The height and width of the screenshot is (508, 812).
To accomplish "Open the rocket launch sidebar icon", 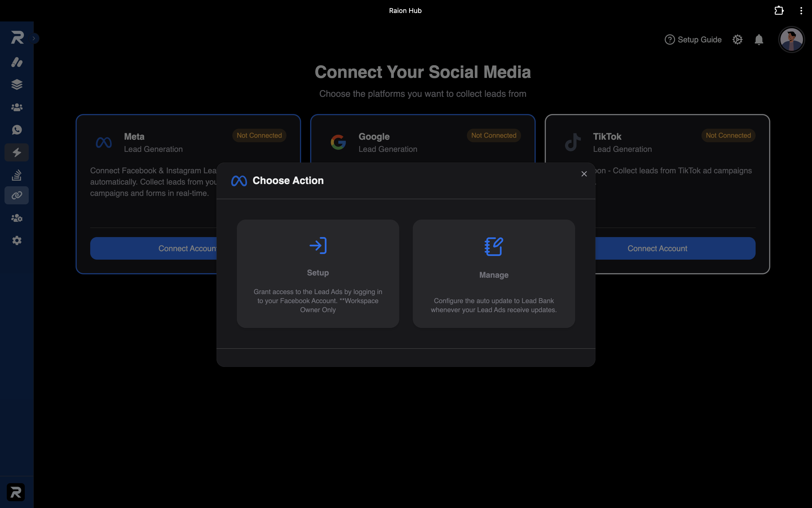I will tap(17, 62).
